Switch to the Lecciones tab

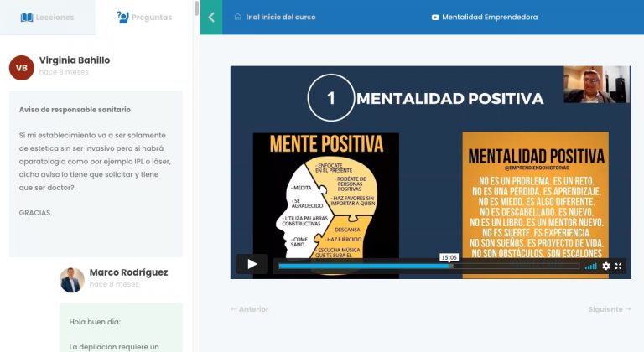tap(48, 17)
